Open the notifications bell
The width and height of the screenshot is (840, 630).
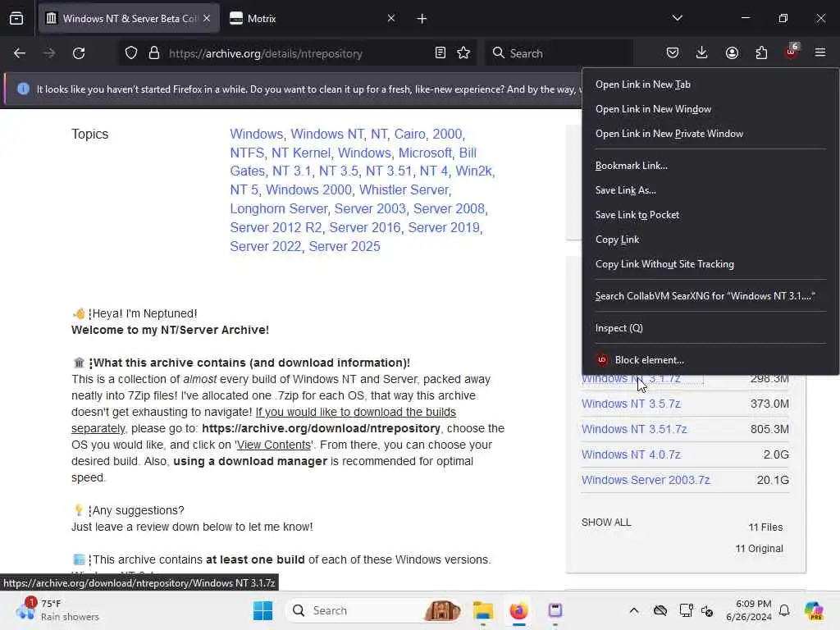pos(784,610)
